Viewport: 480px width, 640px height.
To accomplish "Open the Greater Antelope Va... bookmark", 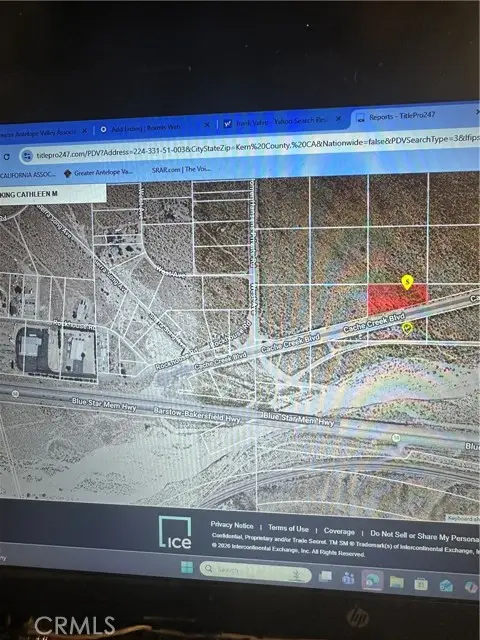I will [98, 173].
